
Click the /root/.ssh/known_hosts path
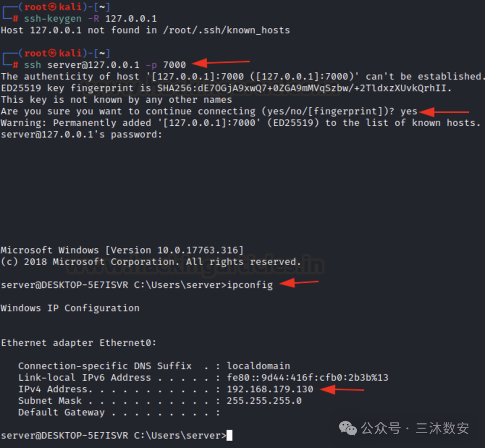[226, 30]
